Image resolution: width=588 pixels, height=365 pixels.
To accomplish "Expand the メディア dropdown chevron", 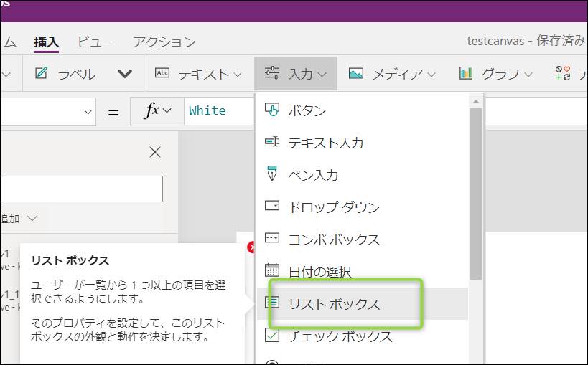I will pos(431,75).
